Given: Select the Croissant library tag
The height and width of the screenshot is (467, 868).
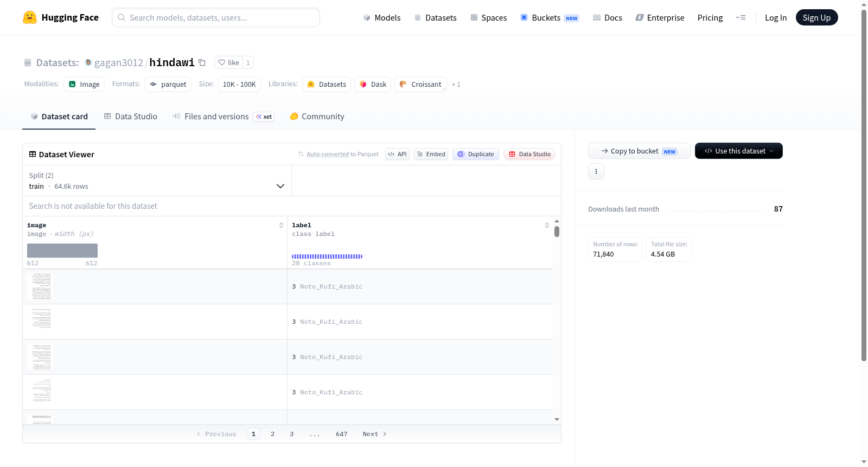Looking at the screenshot, I should pyautogui.click(x=420, y=84).
